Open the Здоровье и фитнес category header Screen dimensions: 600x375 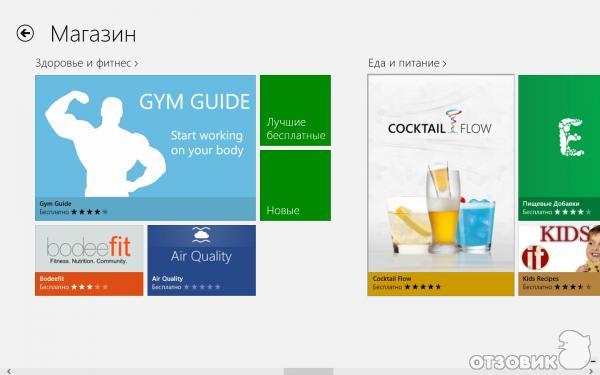(86, 63)
